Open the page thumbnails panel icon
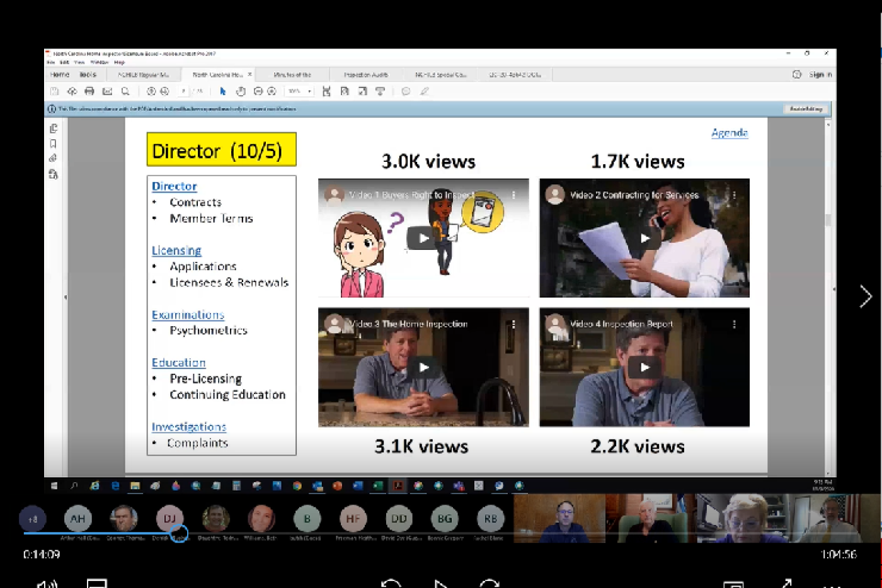This screenshot has width=882, height=588. point(54,128)
